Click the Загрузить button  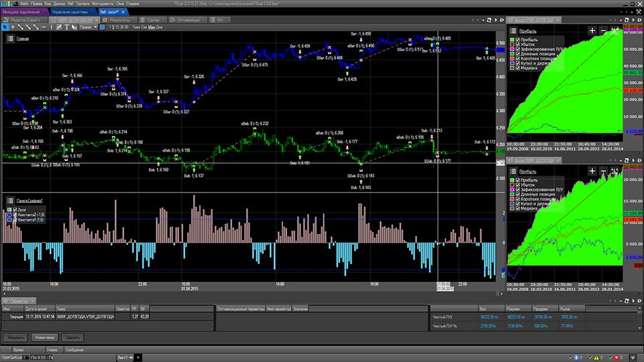coord(15,337)
